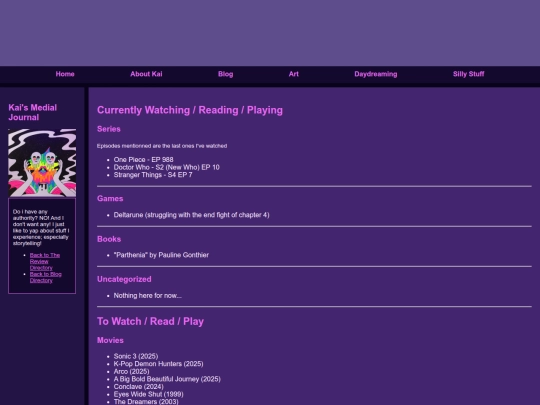Select the Sonic 3 (2025) entry

[136, 356]
